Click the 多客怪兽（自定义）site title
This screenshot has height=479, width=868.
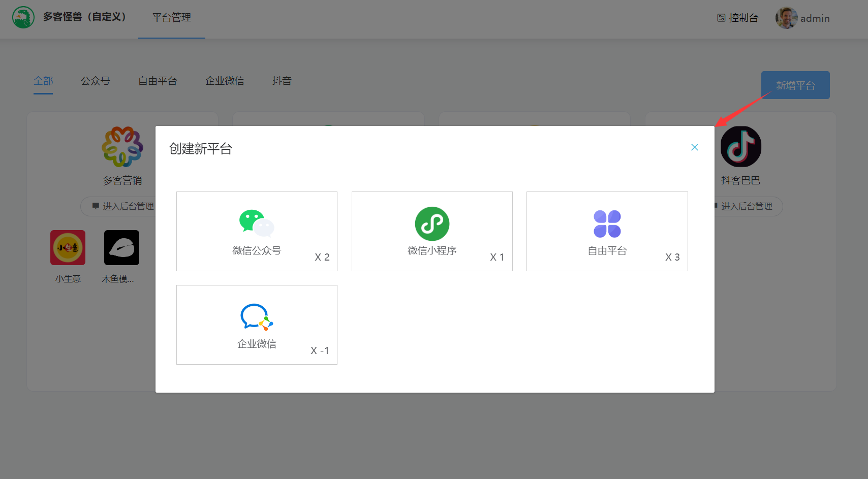(84, 17)
